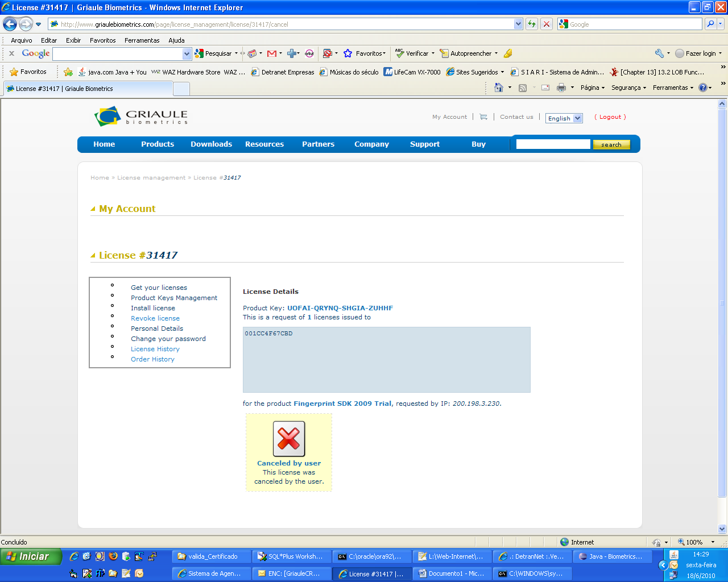Click the Google toolbar Favoritos star icon

[348, 53]
